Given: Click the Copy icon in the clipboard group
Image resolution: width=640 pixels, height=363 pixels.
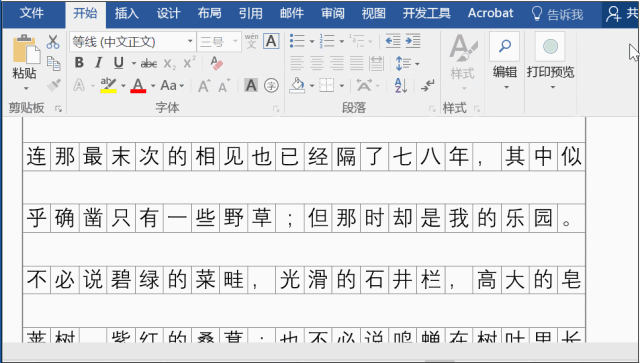Looking at the screenshot, I should (x=53, y=63).
